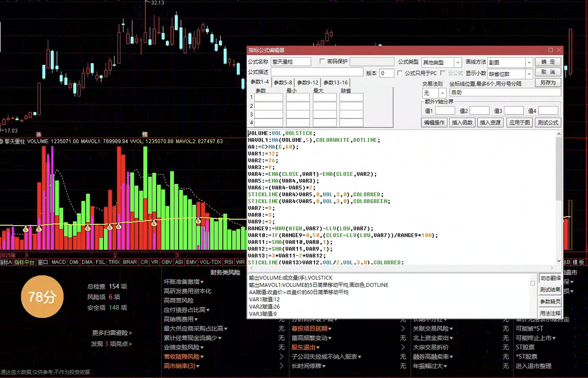588x378 pixels.
Task: Select the 指标平台 tab
Action: (24, 262)
